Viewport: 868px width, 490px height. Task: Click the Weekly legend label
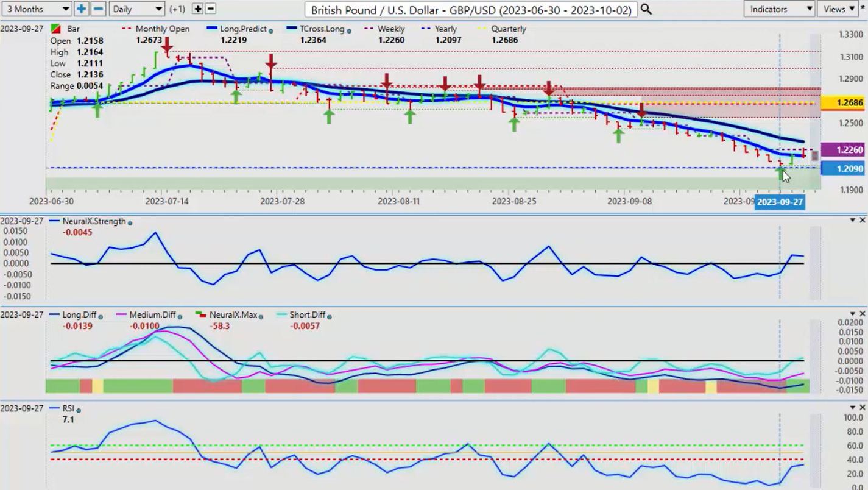[390, 29]
